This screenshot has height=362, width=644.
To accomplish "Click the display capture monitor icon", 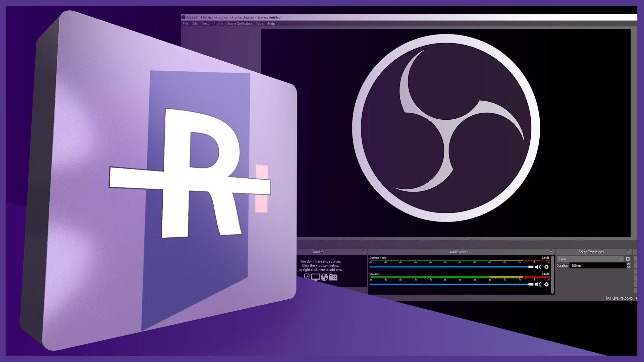I will click(316, 277).
